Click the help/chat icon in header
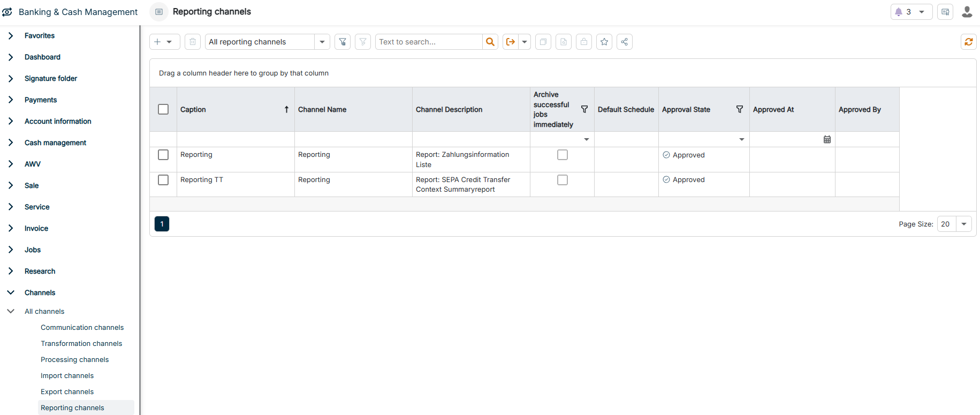The height and width of the screenshot is (415, 980). [x=945, y=12]
